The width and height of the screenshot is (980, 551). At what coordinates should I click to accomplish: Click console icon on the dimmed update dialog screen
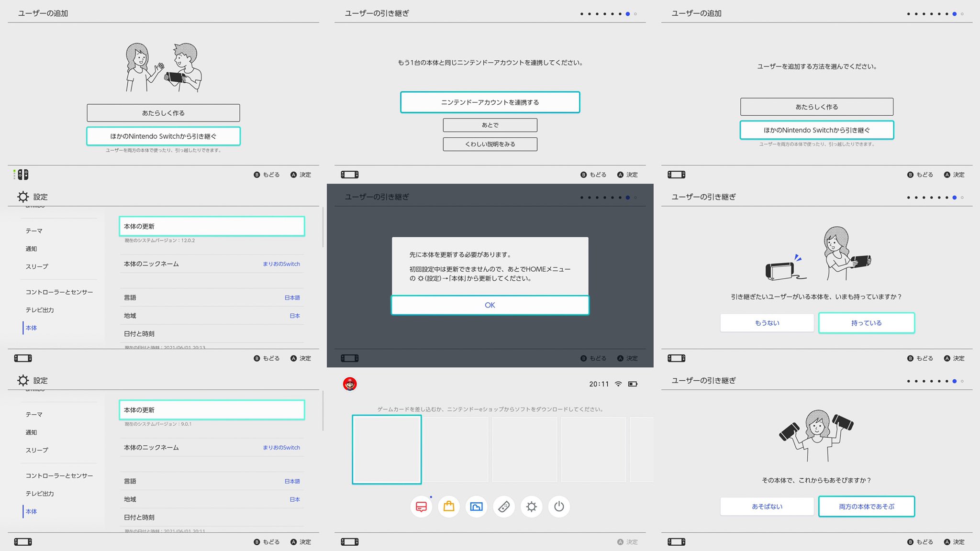(350, 358)
